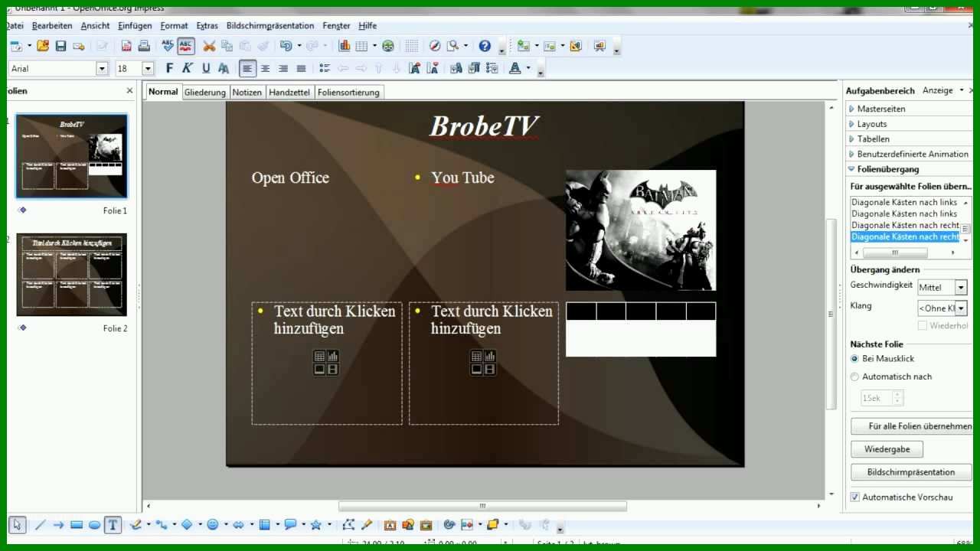This screenshot has width=980, height=551.
Task: Open the Datei menu
Action: (15, 25)
